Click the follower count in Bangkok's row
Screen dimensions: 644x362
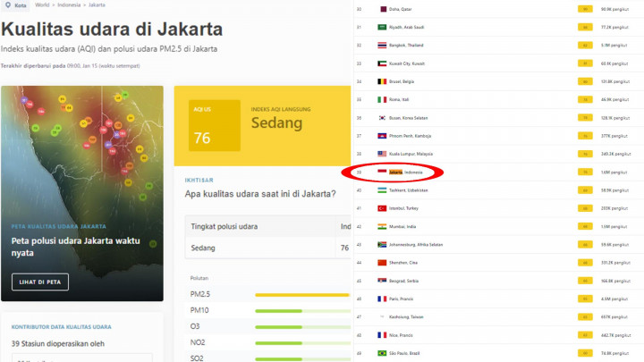(x=614, y=46)
